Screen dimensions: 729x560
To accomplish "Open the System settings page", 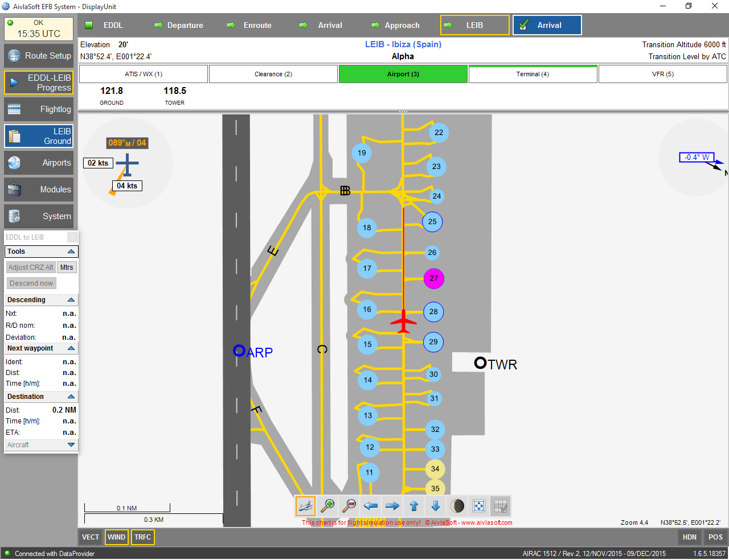I will point(39,216).
